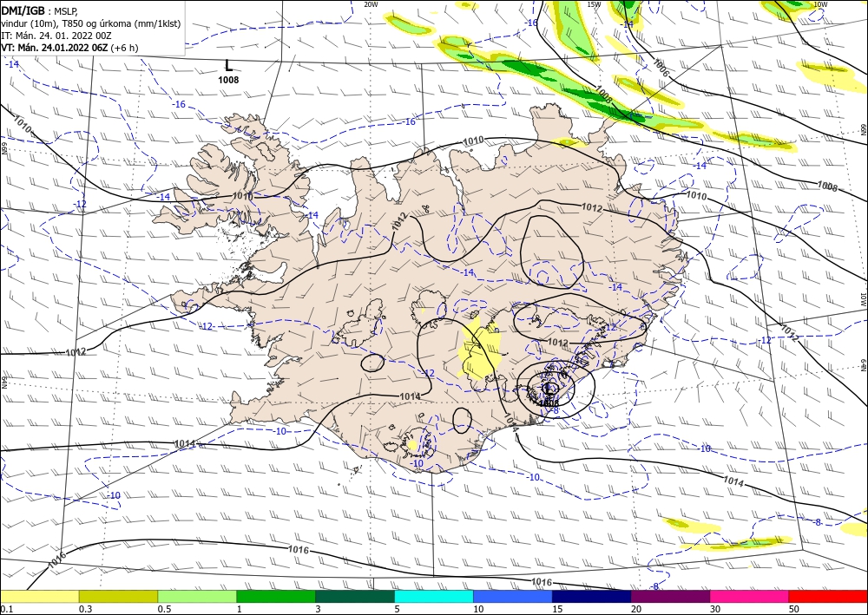Click the legend value 20
Image resolution: width=868 pixels, height=615 pixels.
(x=636, y=609)
